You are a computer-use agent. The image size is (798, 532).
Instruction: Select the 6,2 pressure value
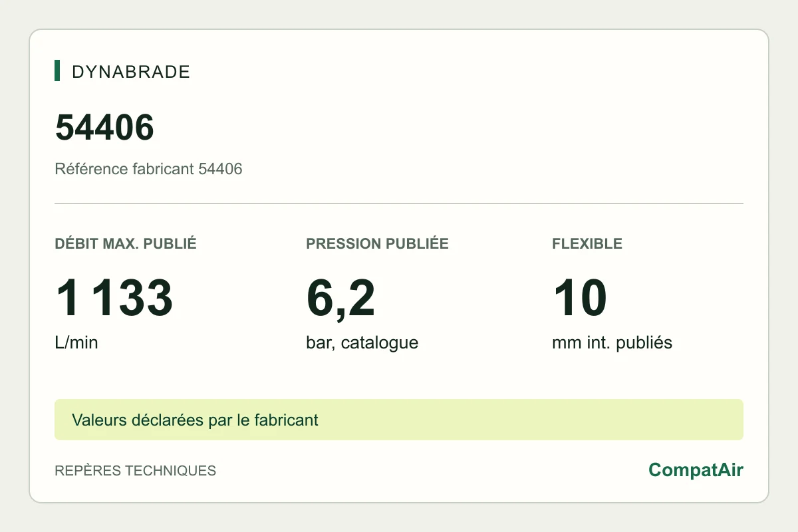tap(340, 300)
